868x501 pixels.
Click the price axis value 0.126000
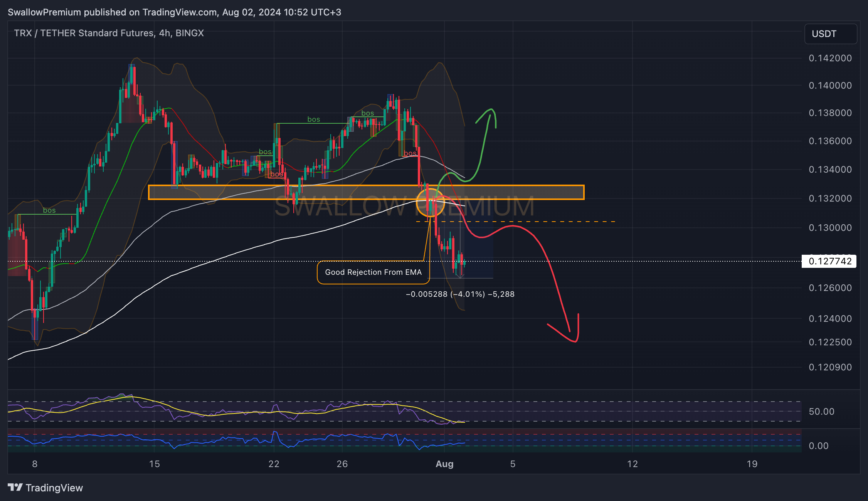coord(830,288)
